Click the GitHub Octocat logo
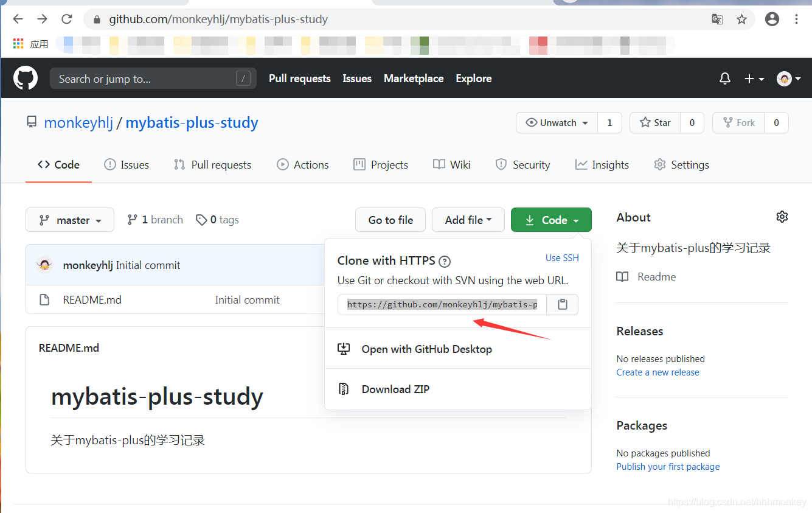812x513 pixels. pyautogui.click(x=26, y=79)
